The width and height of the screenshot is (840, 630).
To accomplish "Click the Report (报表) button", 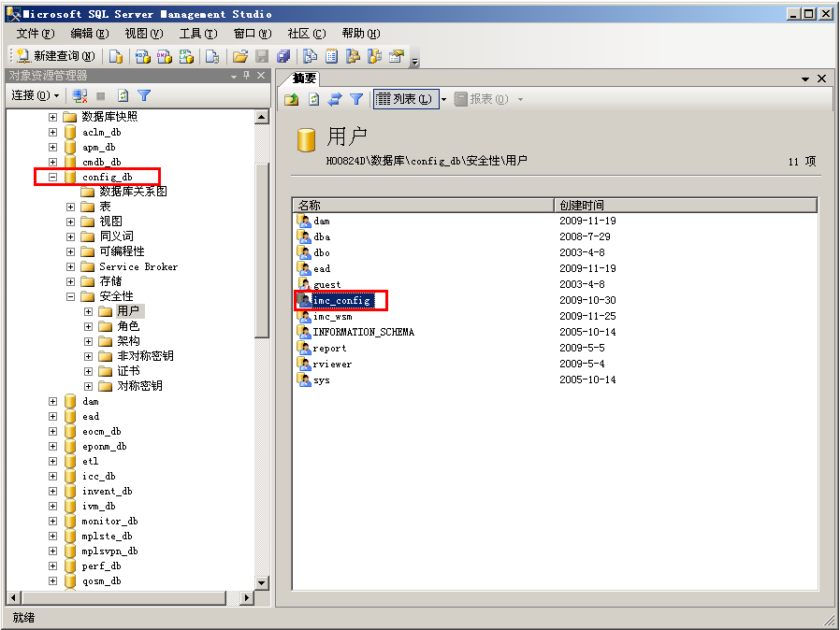I will click(481, 99).
